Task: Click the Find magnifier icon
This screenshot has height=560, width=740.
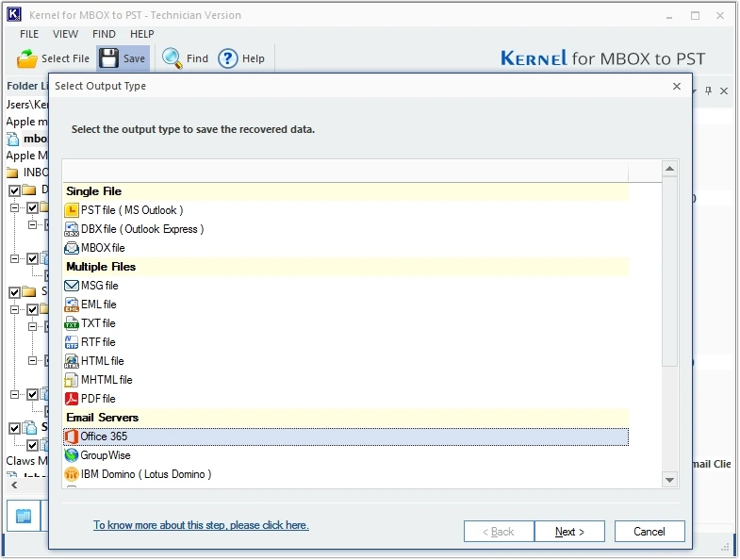Action: click(172, 58)
